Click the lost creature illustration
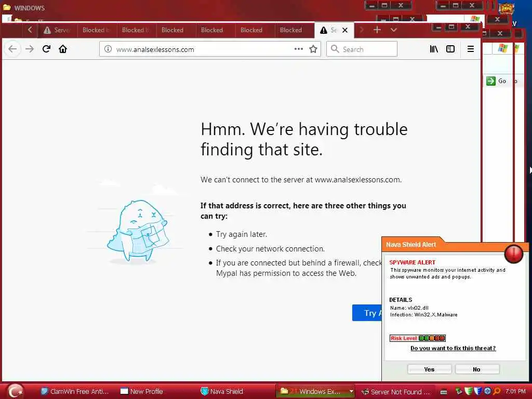Viewport: 532px width, 399px height. point(137,232)
